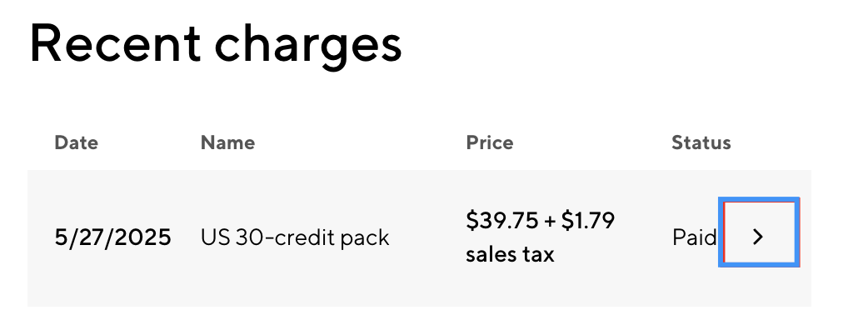
Task: Click the Status column header
Action: (701, 142)
